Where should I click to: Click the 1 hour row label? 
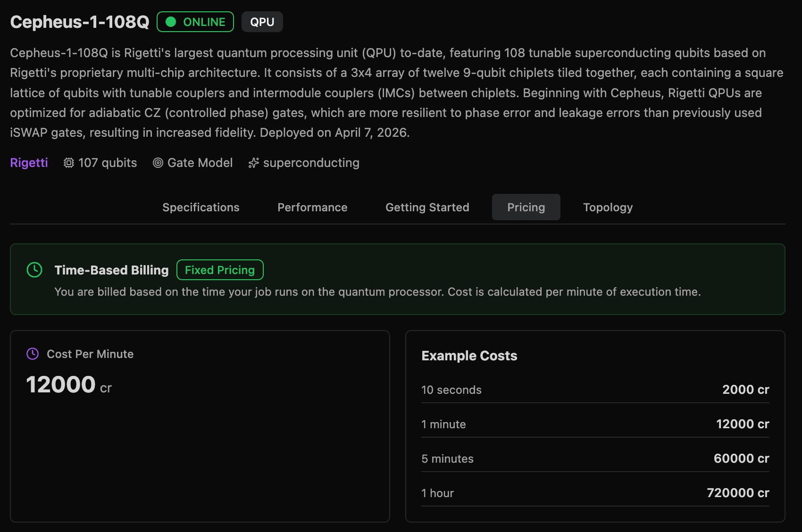coord(437,493)
